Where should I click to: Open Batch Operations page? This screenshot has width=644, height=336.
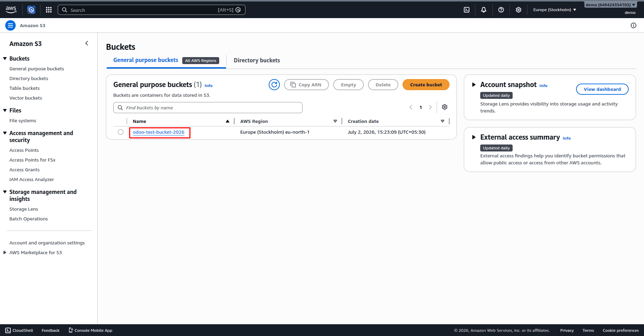pyautogui.click(x=29, y=219)
